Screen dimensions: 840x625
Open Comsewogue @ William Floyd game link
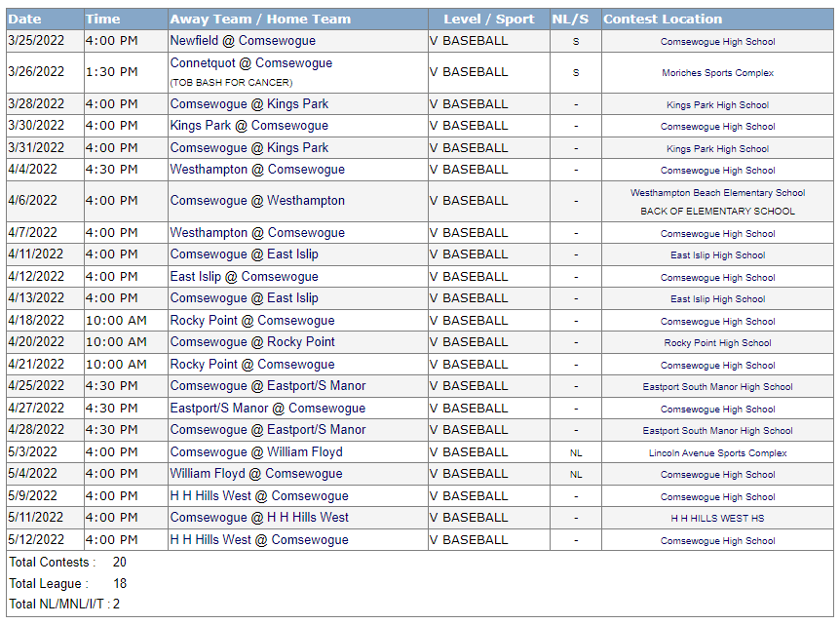click(256, 452)
